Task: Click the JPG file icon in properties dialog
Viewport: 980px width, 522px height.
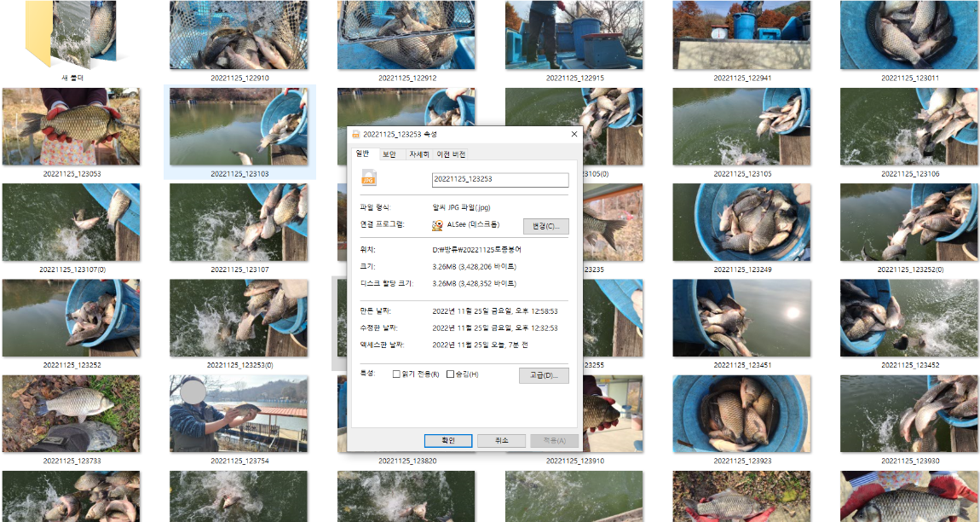Action: pyautogui.click(x=369, y=179)
